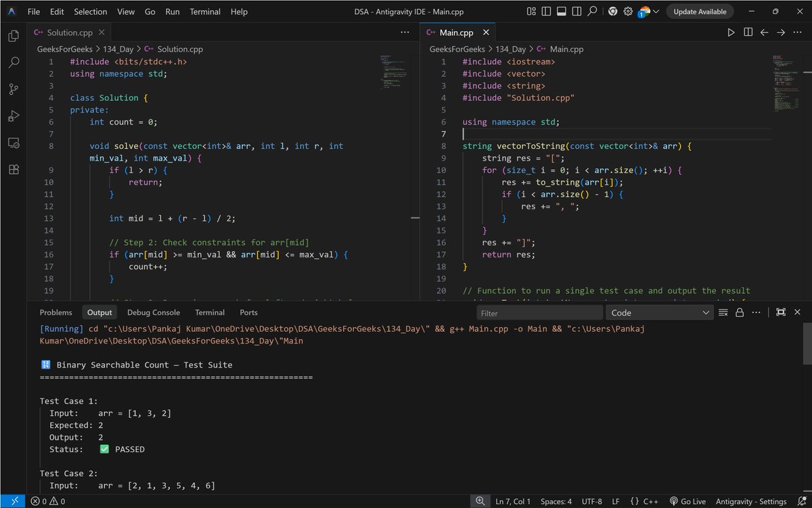Open the Explorer view in the activity bar
This screenshot has width=812, height=508.
click(x=14, y=36)
